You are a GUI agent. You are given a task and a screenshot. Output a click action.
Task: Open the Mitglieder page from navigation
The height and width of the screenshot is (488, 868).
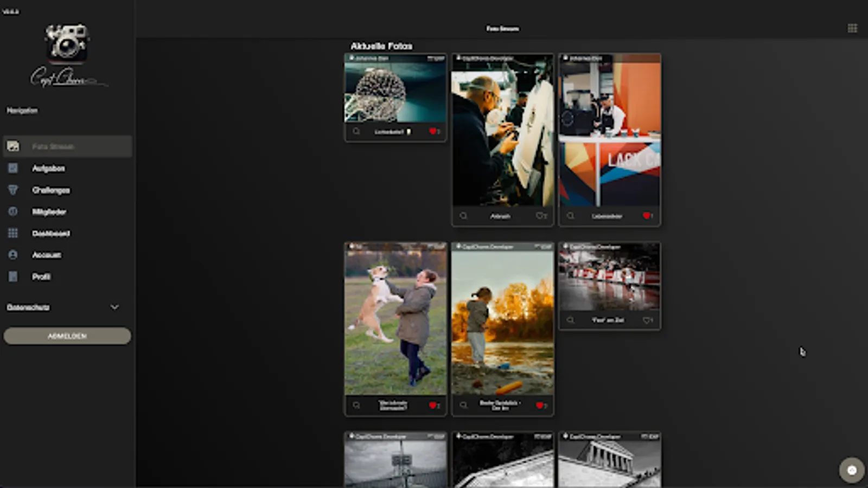pos(49,211)
